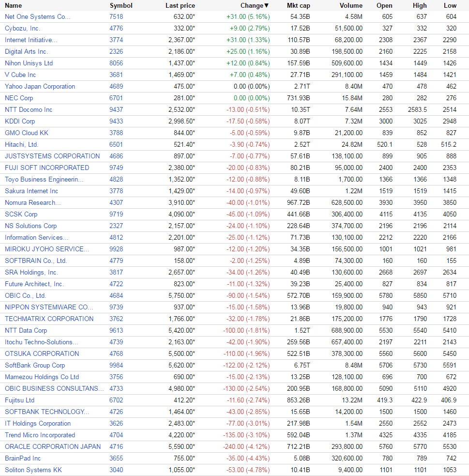Open ORACLE CORPORATION JAPAN page
The height and width of the screenshot is (476, 469).
coord(53,446)
